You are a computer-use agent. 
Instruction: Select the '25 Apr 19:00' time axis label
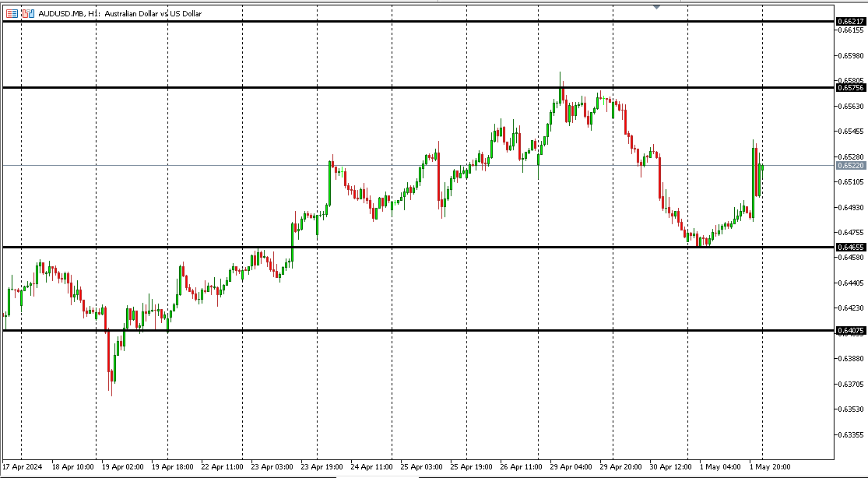[472, 466]
